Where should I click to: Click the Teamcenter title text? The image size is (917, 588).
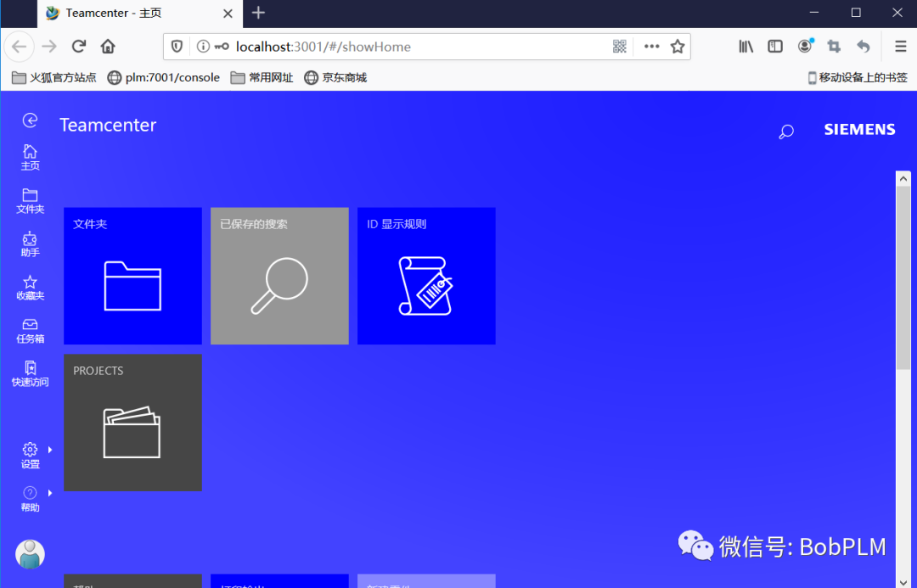(x=108, y=125)
